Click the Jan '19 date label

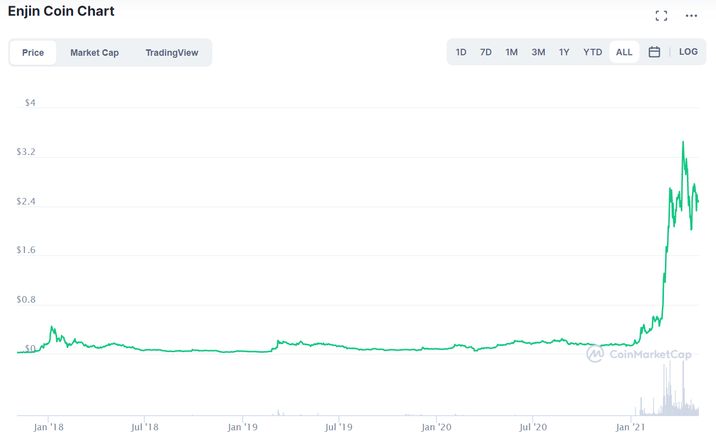coord(242,427)
